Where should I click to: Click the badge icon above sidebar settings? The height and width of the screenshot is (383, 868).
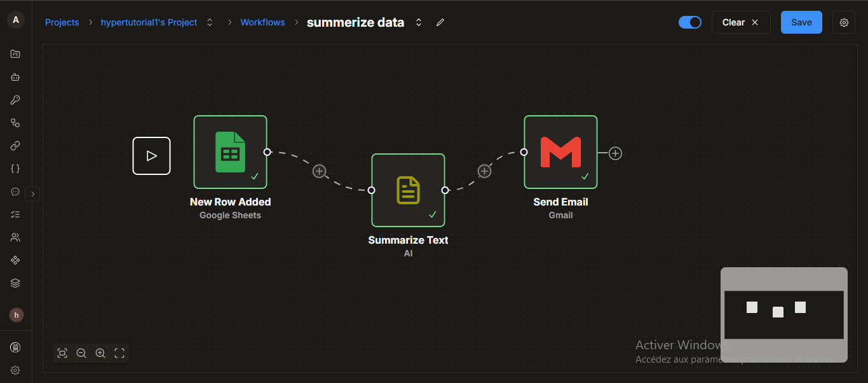click(15, 347)
